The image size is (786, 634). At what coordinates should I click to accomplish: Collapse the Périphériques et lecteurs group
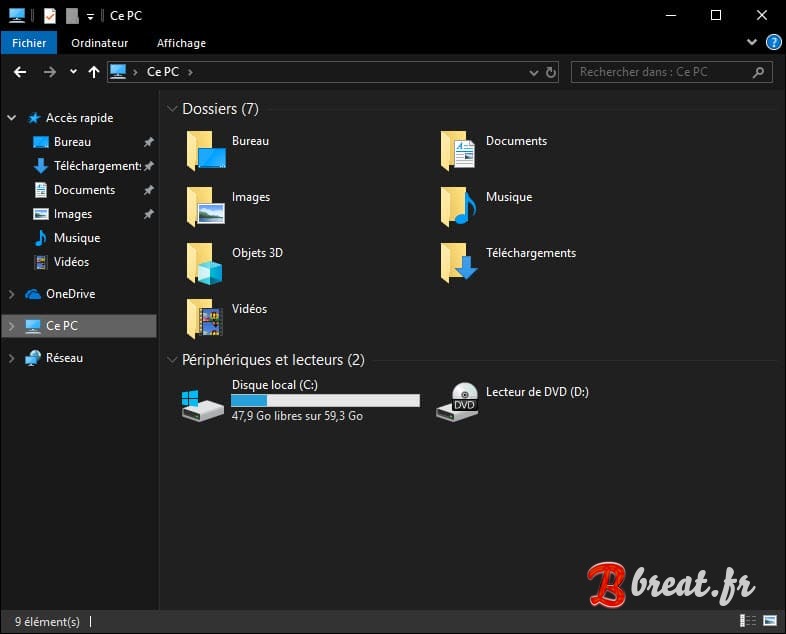click(172, 359)
